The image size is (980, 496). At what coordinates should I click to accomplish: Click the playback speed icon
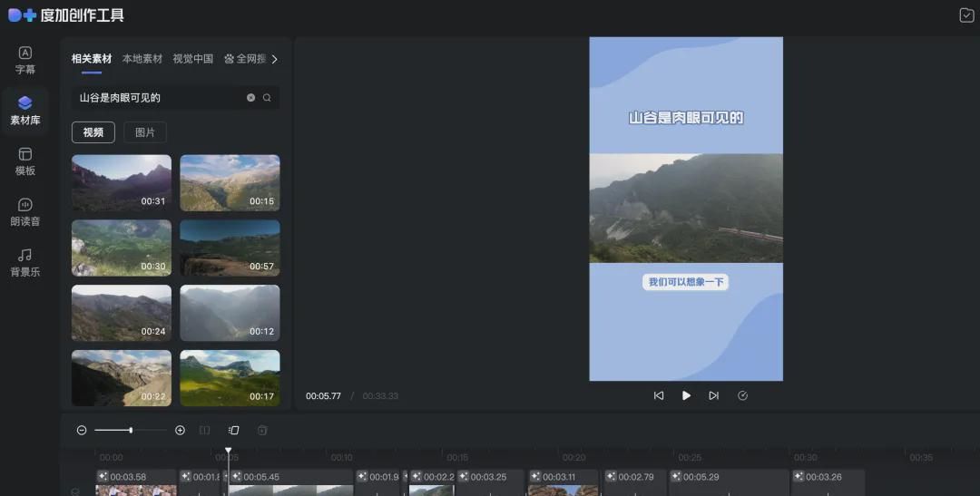pyautogui.click(x=742, y=395)
